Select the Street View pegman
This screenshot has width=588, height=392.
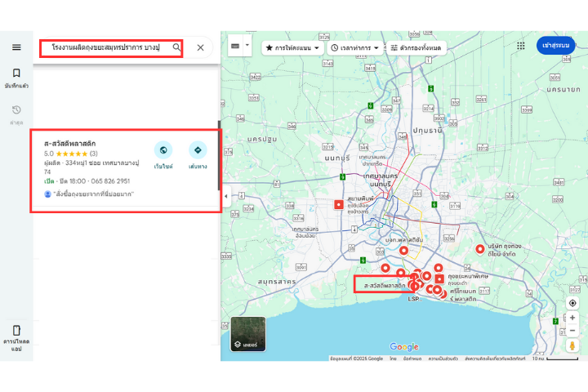tap(572, 345)
